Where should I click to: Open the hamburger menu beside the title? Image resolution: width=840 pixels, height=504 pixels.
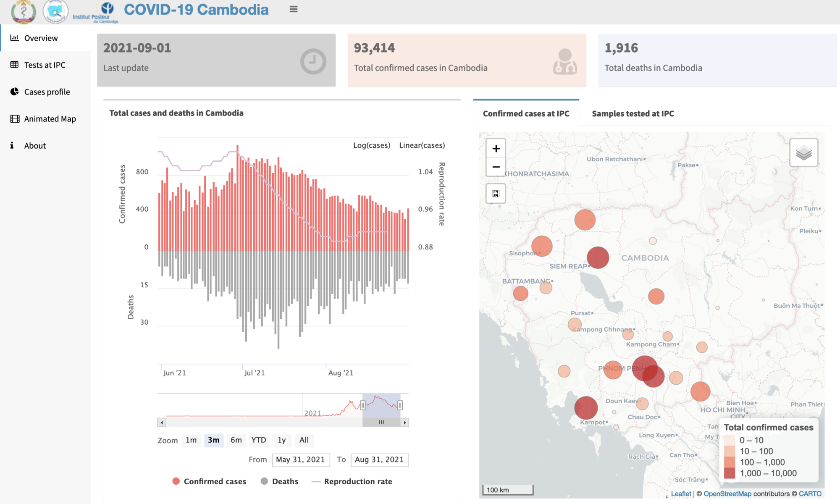[294, 9]
